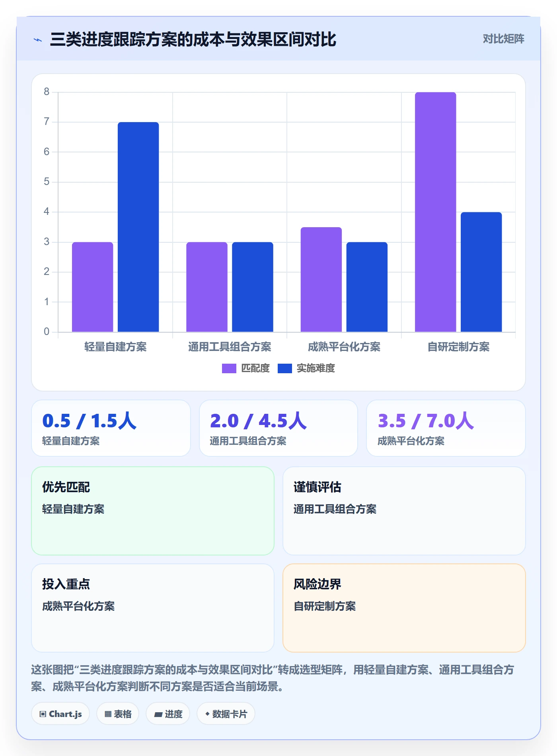Toggle the 匹配度 legend swatch
557x756 pixels.
point(229,368)
